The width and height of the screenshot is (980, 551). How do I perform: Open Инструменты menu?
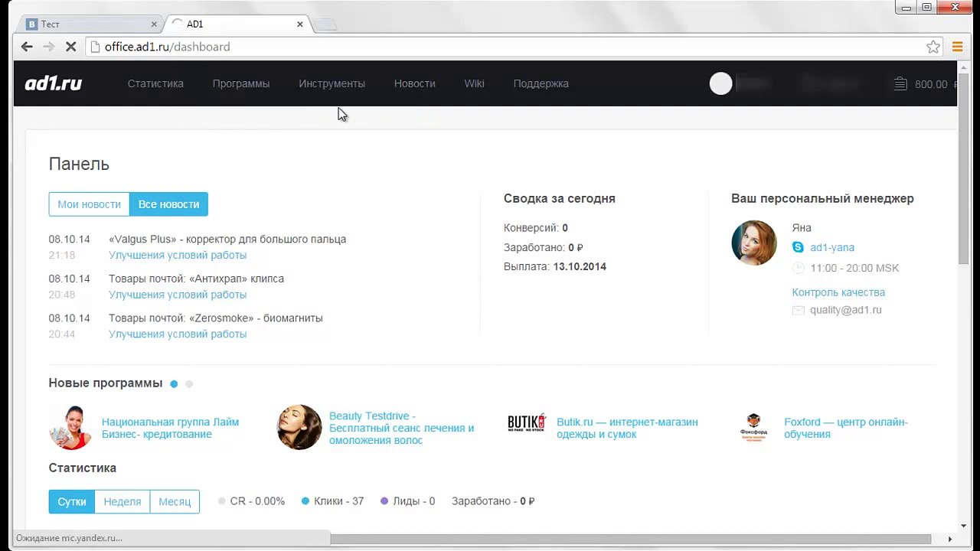click(332, 83)
